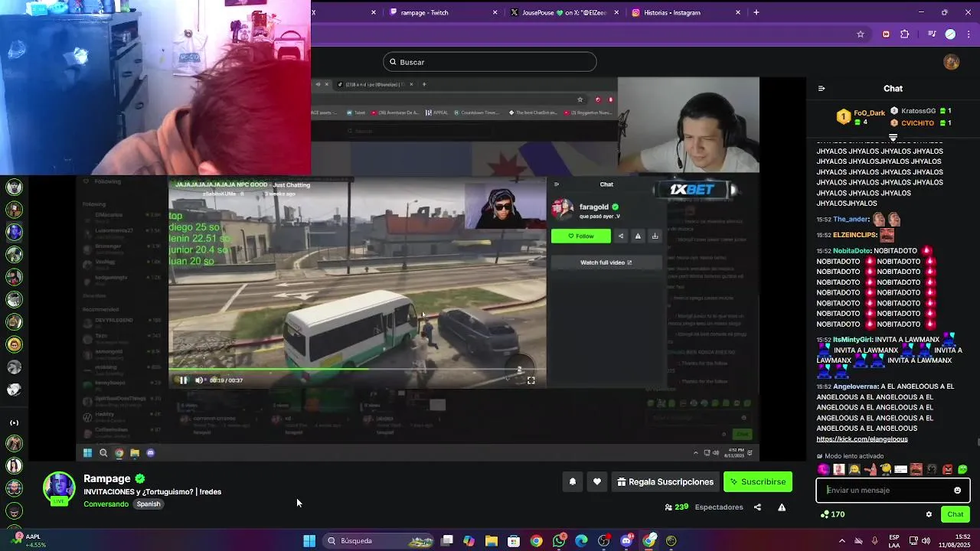Pause the streamed clip in video
This screenshot has width=980, height=551.
tap(183, 380)
